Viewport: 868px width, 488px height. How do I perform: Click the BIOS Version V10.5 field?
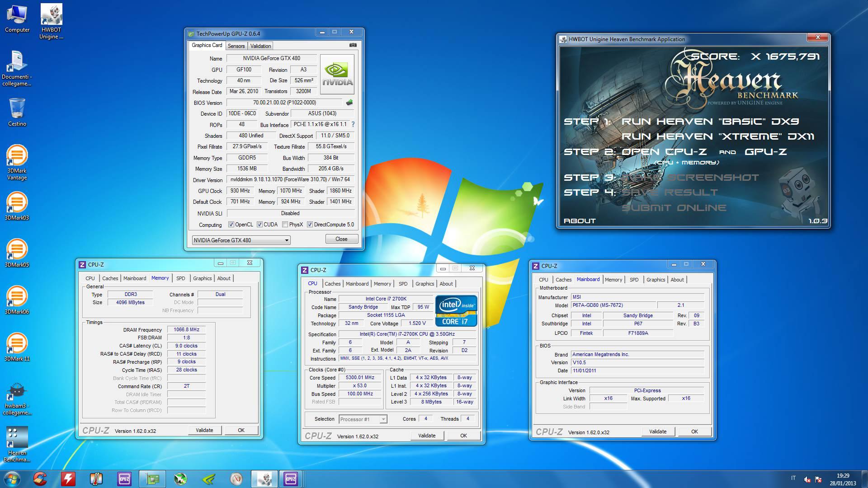(x=637, y=362)
